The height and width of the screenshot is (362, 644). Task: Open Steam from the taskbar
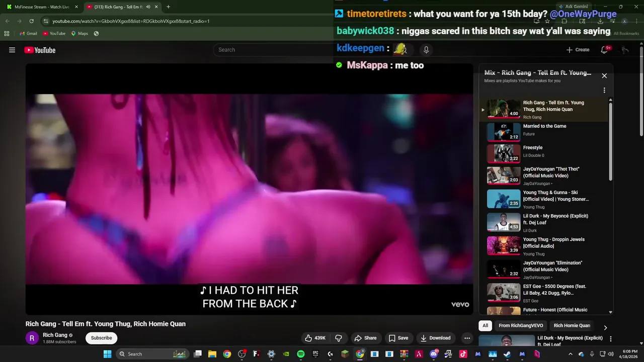(507, 354)
